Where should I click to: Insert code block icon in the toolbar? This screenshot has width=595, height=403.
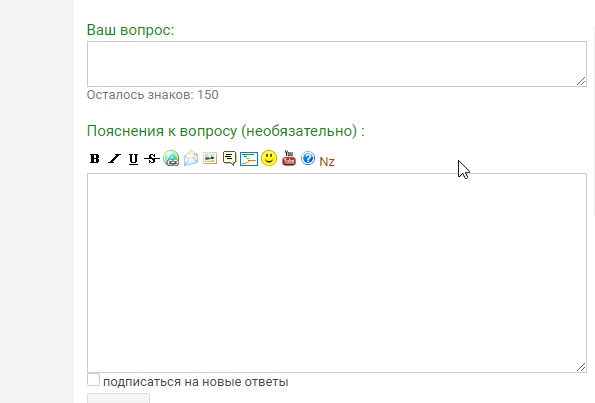pos(249,159)
